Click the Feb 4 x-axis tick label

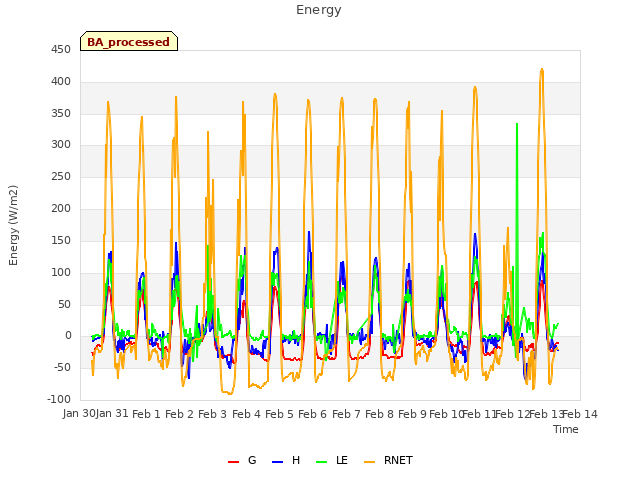point(246,414)
